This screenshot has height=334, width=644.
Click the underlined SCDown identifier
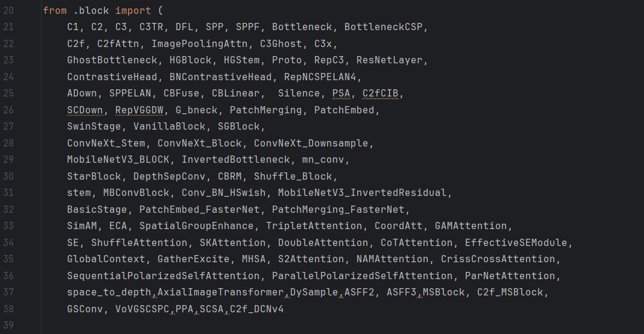(x=85, y=110)
